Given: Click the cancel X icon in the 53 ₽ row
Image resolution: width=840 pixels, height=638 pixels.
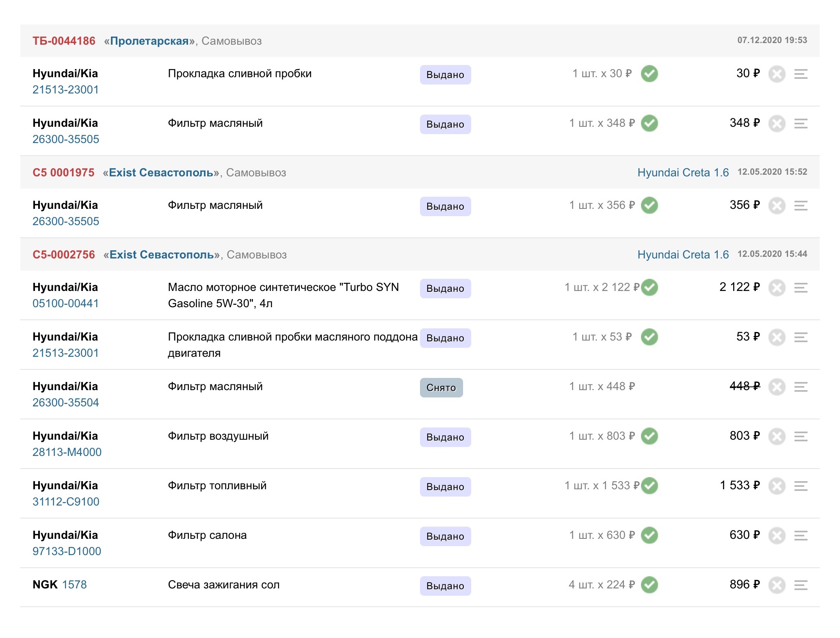Looking at the screenshot, I should (777, 337).
